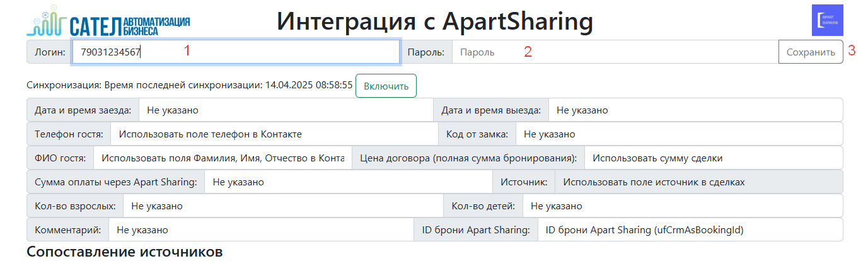868x261 pixels.
Task: Open the Источник dropdown
Action: [698, 182]
